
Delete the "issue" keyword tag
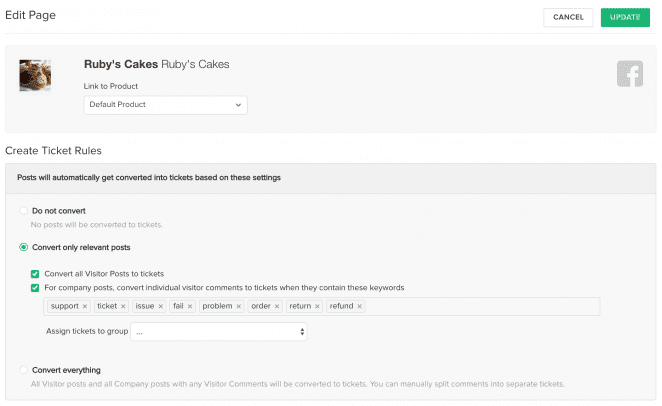coord(160,306)
